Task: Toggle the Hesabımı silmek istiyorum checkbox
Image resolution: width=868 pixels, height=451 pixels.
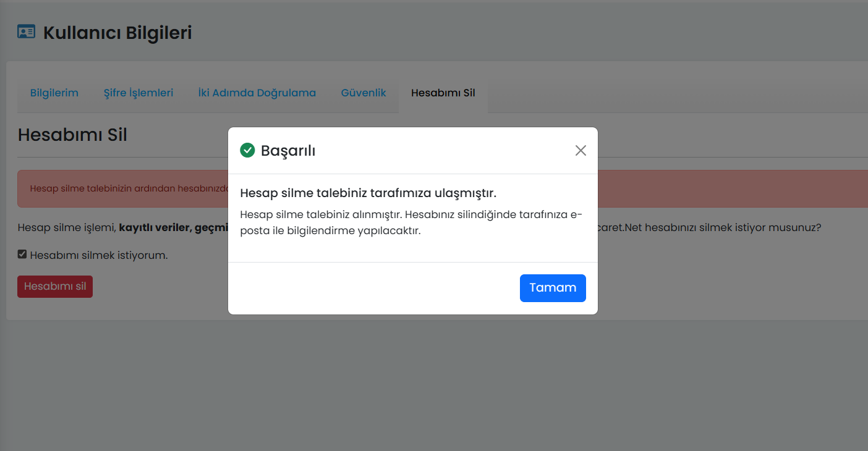Action: point(22,255)
